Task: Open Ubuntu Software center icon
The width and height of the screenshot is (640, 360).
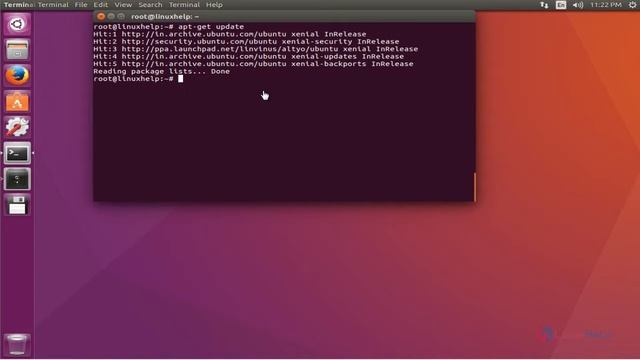Action: click(17, 102)
